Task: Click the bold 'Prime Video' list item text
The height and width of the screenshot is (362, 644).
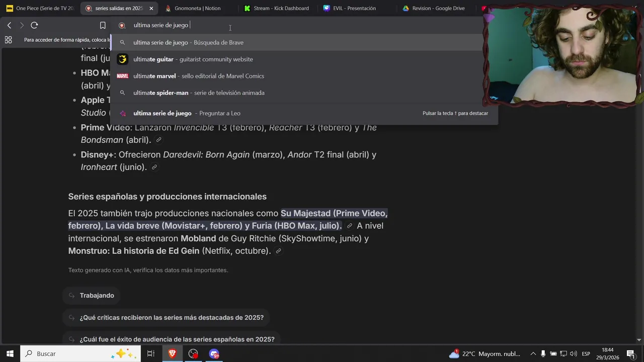Action: (x=105, y=127)
